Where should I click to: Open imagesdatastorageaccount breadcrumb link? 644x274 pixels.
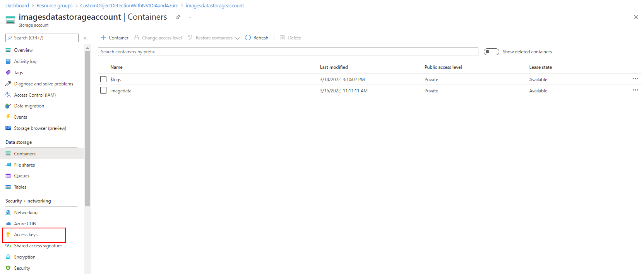[x=215, y=6]
